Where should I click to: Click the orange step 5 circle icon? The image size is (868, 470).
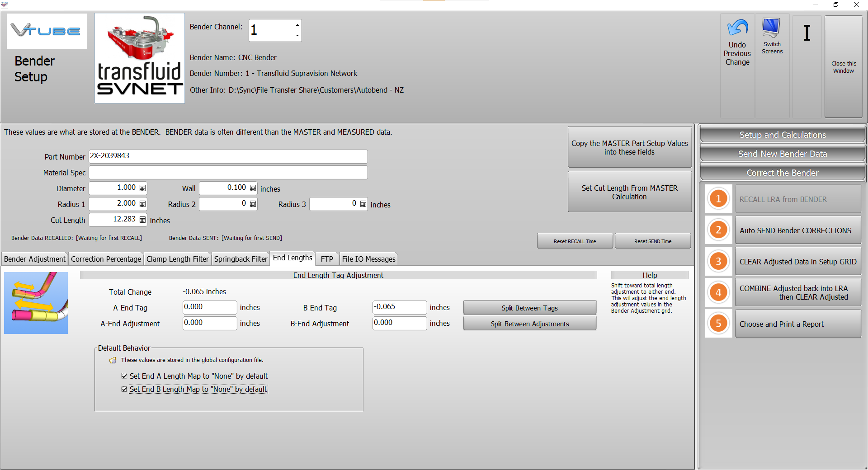(718, 324)
